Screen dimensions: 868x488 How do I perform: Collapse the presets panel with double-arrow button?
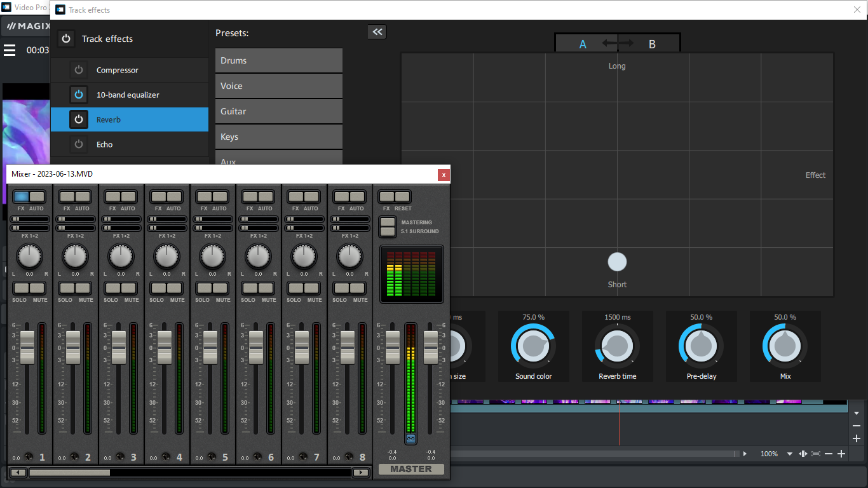pos(377,32)
